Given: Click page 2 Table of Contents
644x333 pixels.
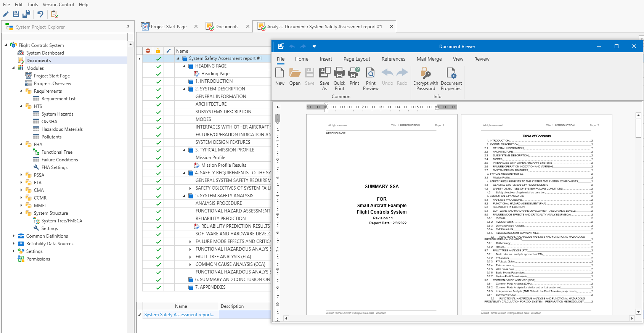Looking at the screenshot, I should tap(536, 136).
